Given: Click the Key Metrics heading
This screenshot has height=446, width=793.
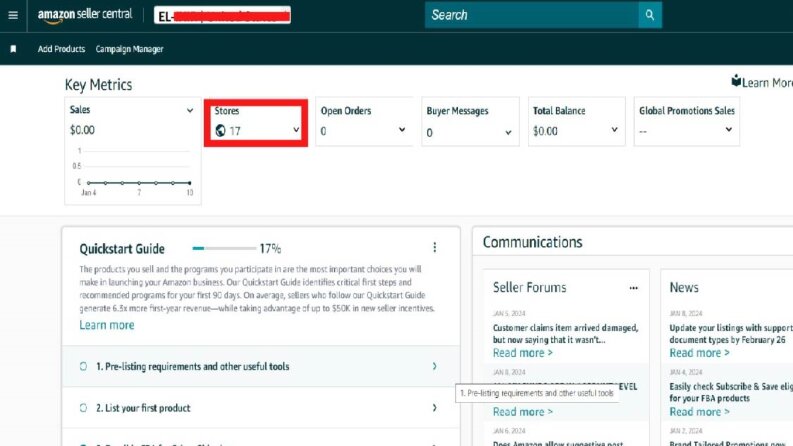Looking at the screenshot, I should (x=98, y=84).
